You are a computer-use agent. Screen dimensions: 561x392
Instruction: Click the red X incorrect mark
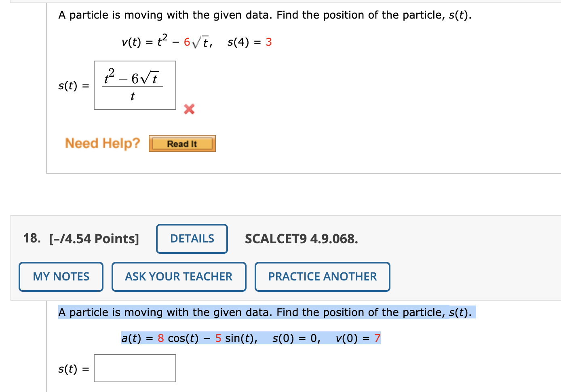(x=189, y=109)
